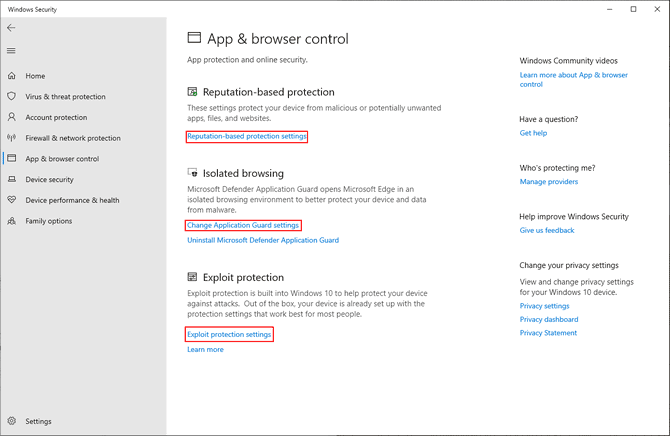The width and height of the screenshot is (670, 436).
Task: Open Reputation-based protection settings link
Action: [x=247, y=136]
